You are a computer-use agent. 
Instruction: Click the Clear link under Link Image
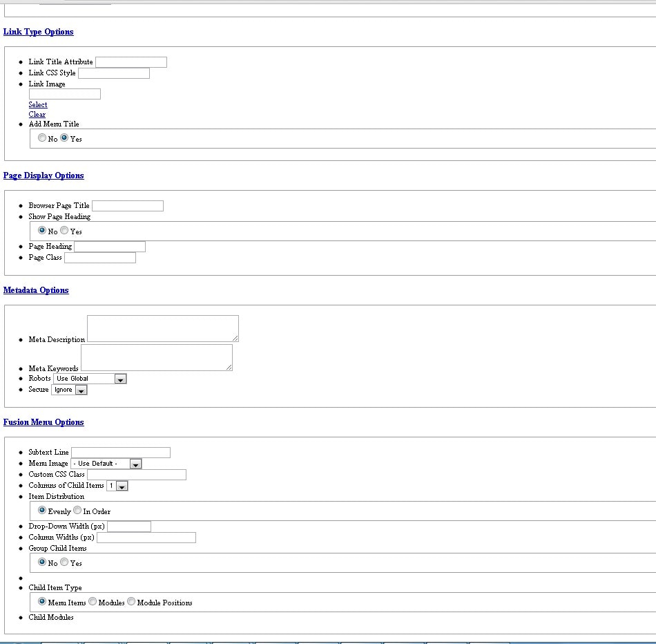[x=37, y=115]
